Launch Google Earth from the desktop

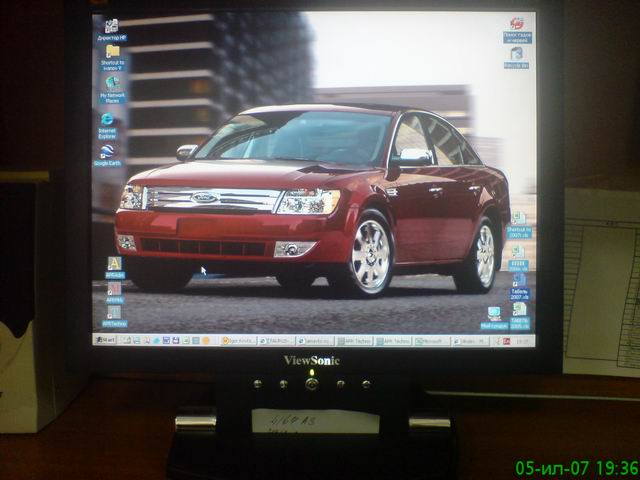(x=106, y=152)
